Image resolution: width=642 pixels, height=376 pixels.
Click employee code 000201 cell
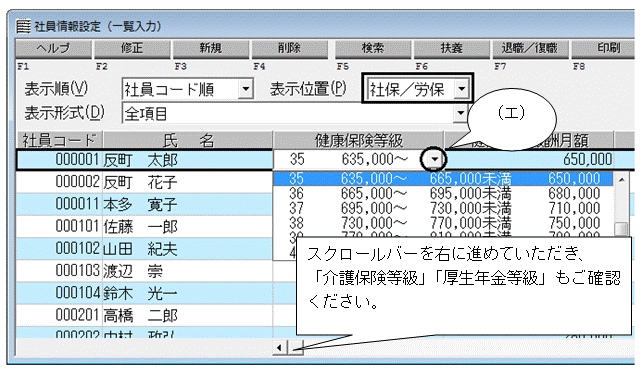pyautogui.click(x=59, y=315)
